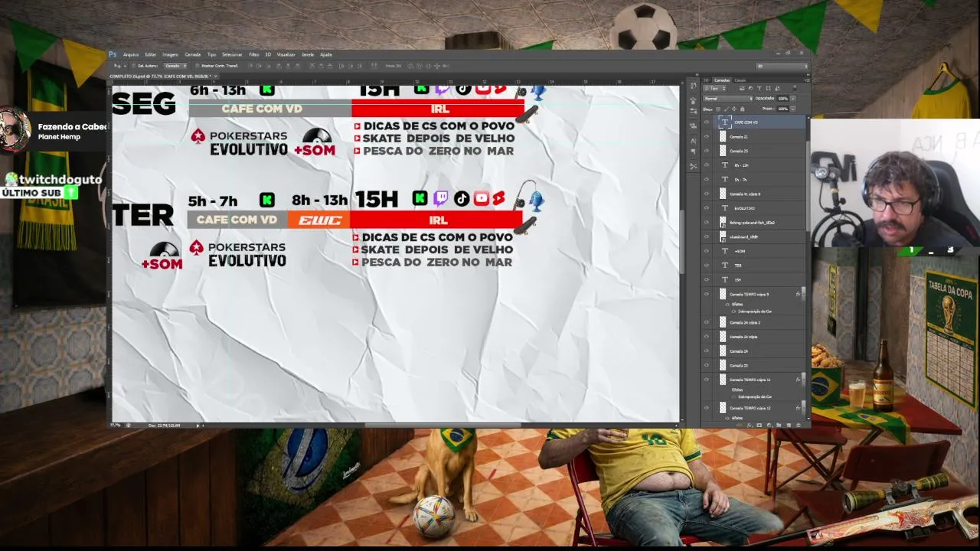Enable Mostrar Contr. Transf. checkbox

198,66
